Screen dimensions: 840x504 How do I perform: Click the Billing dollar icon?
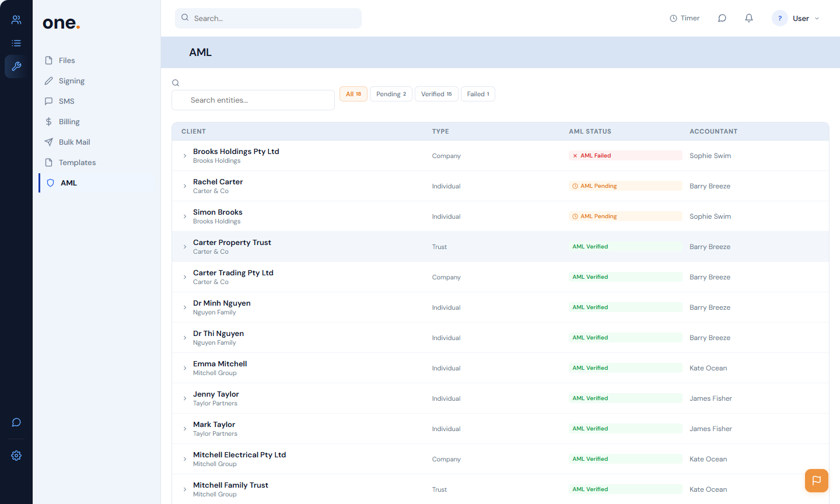49,121
